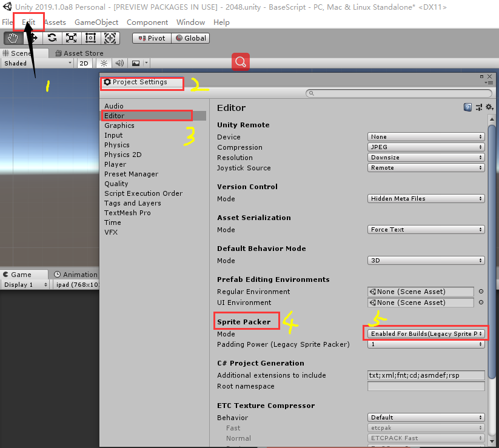Open Project Settings window options menu
The width and height of the screenshot is (499, 448).
(489, 82)
